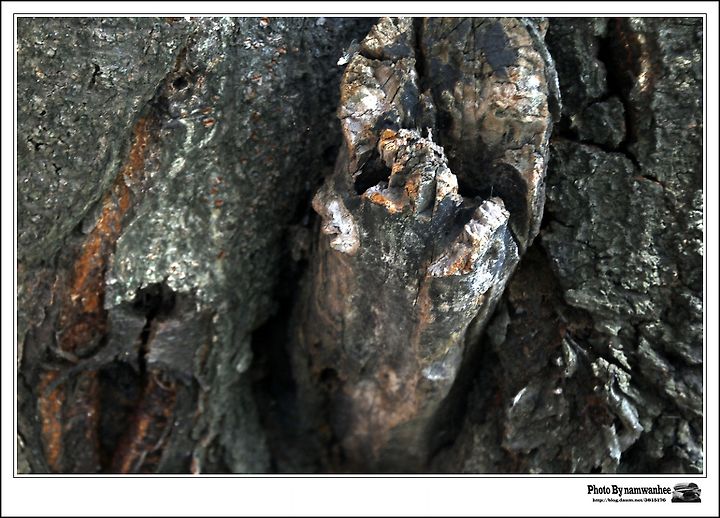Click the 'Photo By namwanhee' credit text
This screenshot has width=720, height=518.
coord(629,490)
